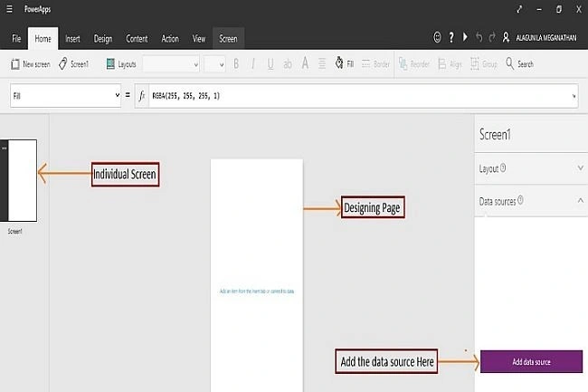Viewport: 588px width, 392px height.
Task: Switch to the Insert tab
Action: [72, 39]
